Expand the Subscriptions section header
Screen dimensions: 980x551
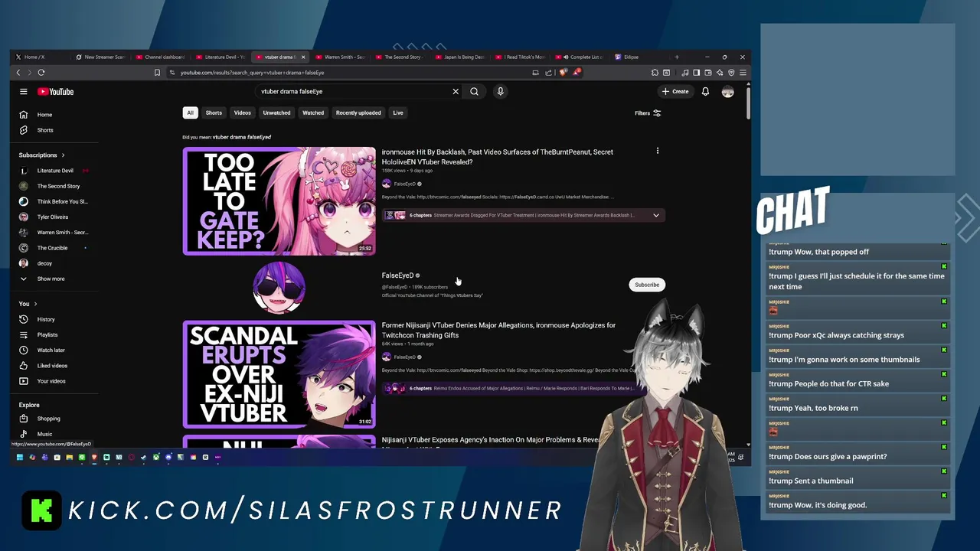click(42, 155)
